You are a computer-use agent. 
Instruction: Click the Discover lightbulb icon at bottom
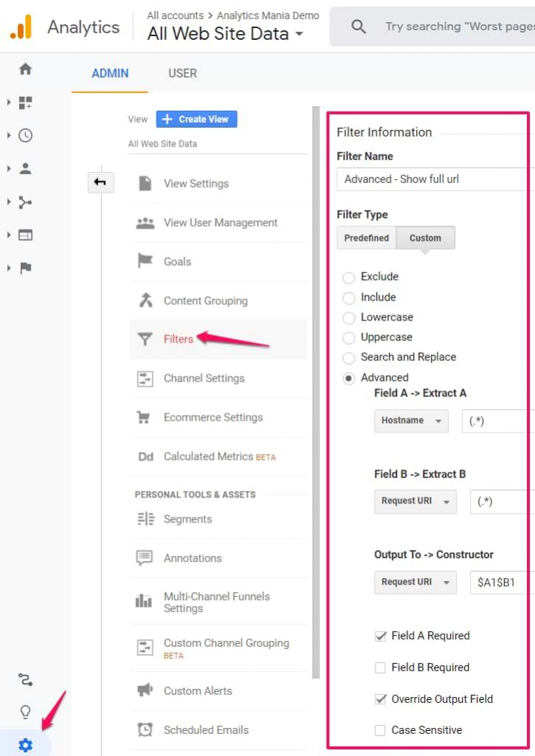pyautogui.click(x=25, y=711)
